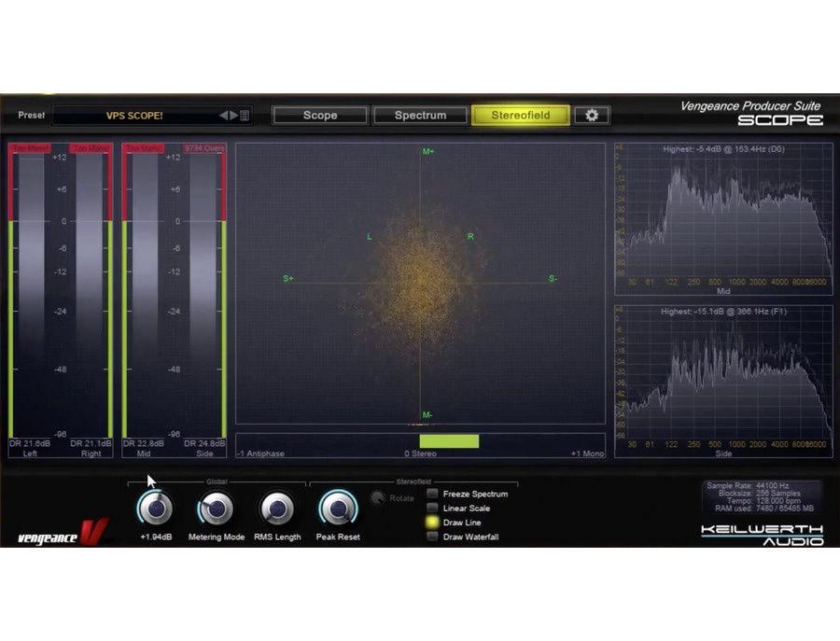Image resolution: width=840 pixels, height=641 pixels.
Task: Select previous preset with left arrow
Action: 224,116
